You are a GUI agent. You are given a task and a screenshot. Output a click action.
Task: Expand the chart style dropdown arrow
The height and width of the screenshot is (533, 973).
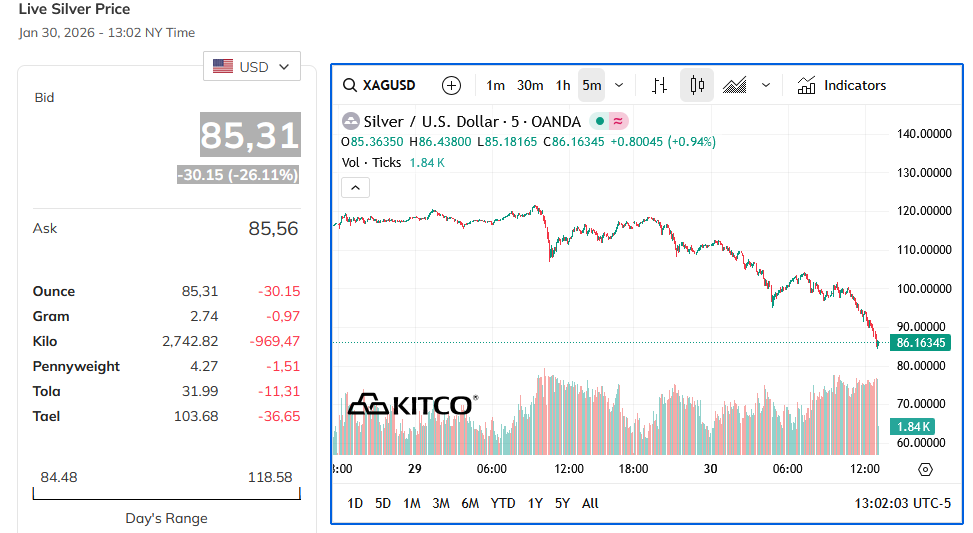766,86
